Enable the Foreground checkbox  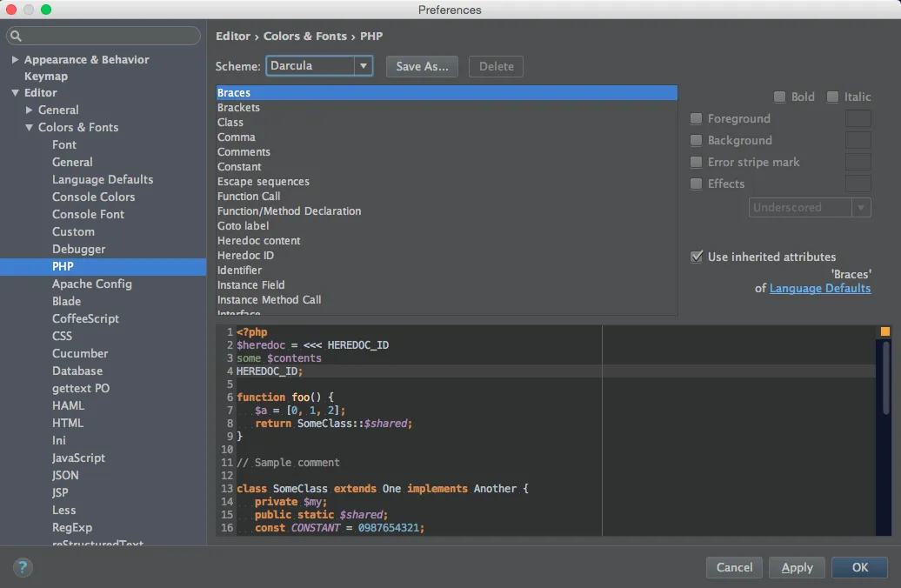pos(696,118)
